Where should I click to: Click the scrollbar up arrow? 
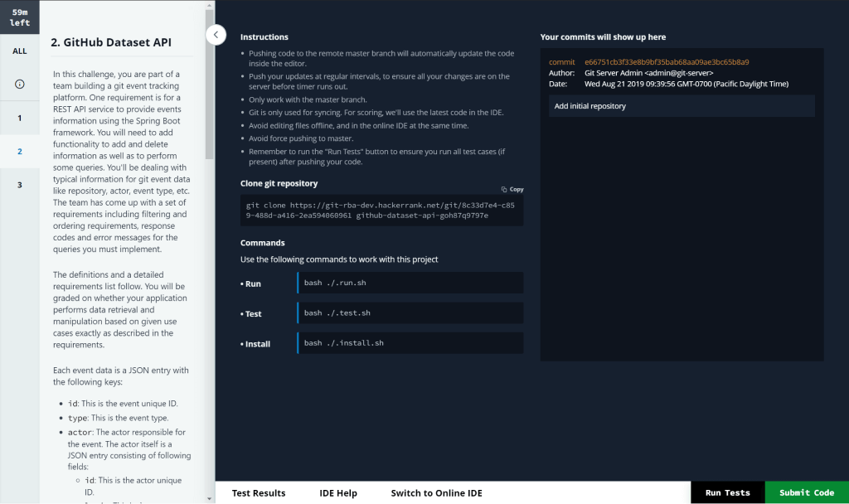[x=210, y=6]
